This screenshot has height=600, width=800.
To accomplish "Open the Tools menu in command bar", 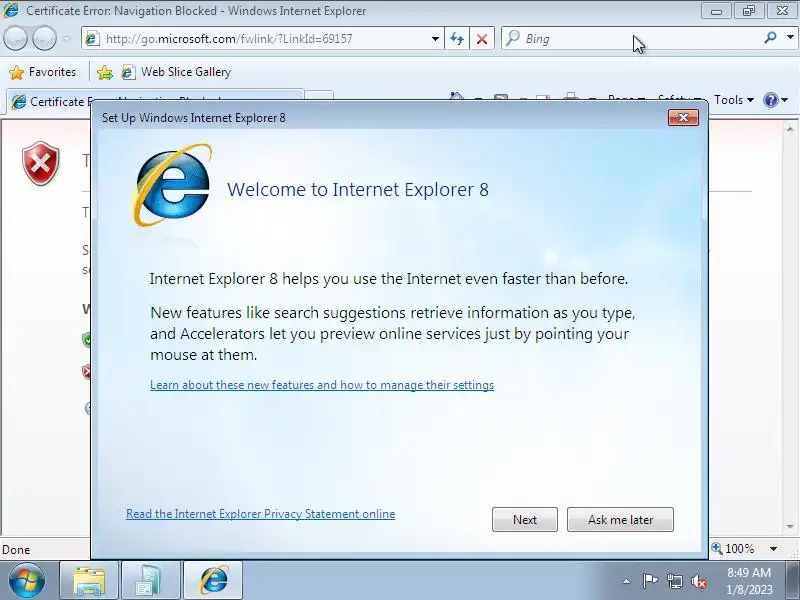I will click(734, 100).
